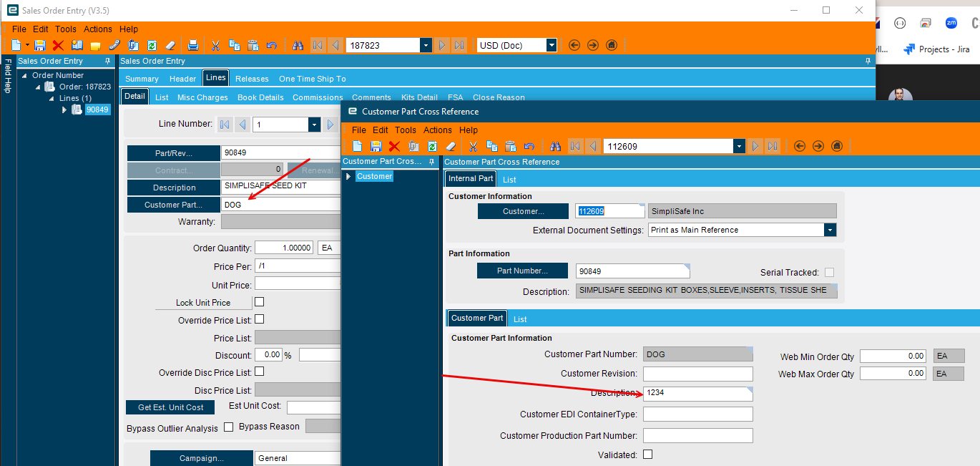Screen dimensions: 980x466
Task: Click the Part/Rev... button
Action: click(x=174, y=153)
